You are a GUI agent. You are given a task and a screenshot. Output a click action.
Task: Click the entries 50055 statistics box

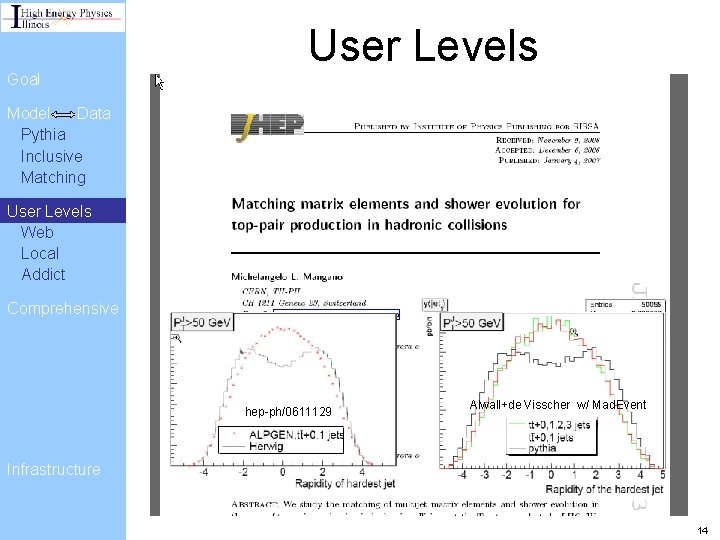tap(625, 305)
